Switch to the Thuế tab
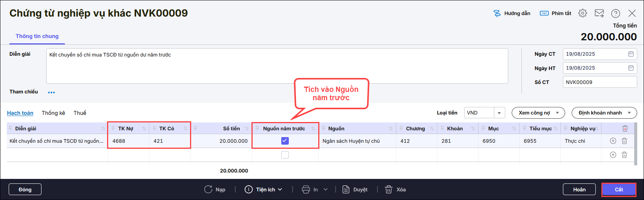The width and height of the screenshot is (644, 200). pyautogui.click(x=80, y=113)
